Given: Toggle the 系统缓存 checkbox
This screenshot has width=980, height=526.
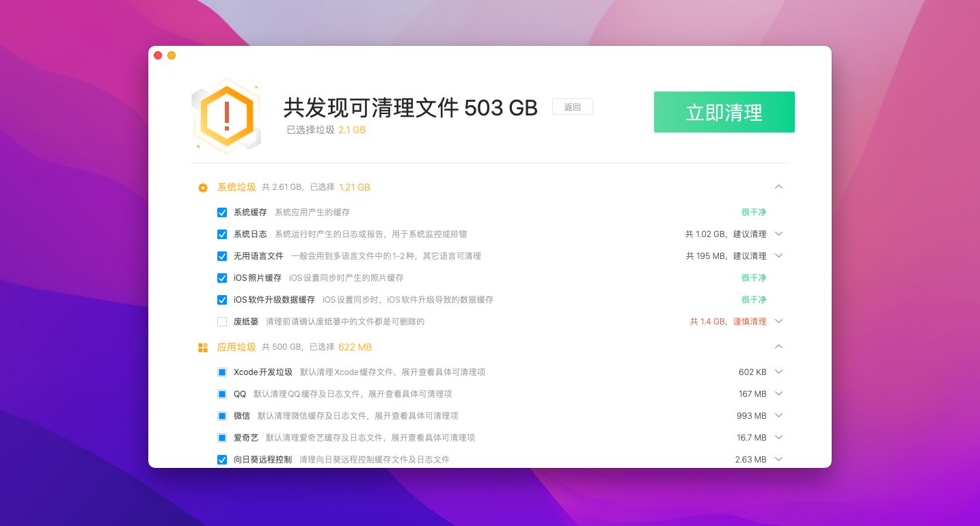Looking at the screenshot, I should coord(222,212).
